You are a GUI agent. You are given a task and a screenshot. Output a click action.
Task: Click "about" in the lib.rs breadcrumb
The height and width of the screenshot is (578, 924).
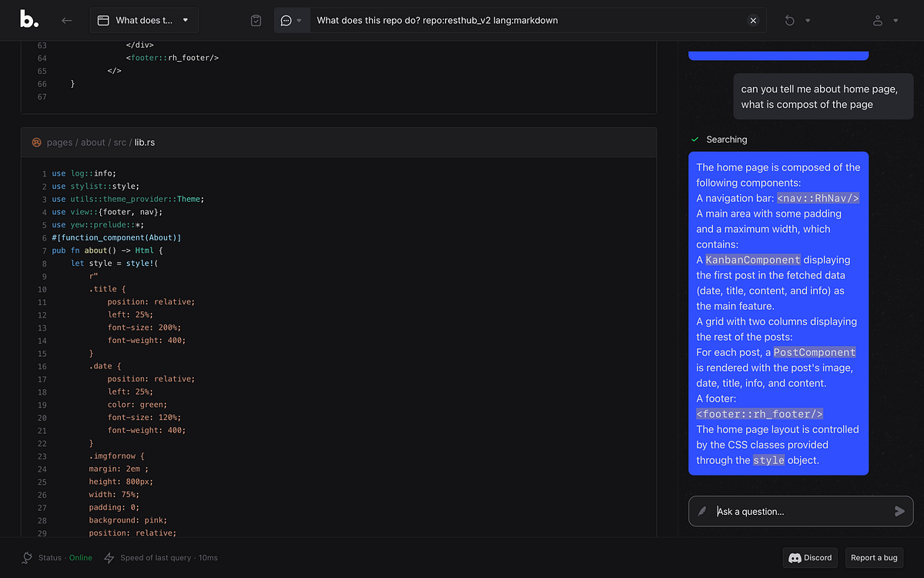click(x=93, y=142)
